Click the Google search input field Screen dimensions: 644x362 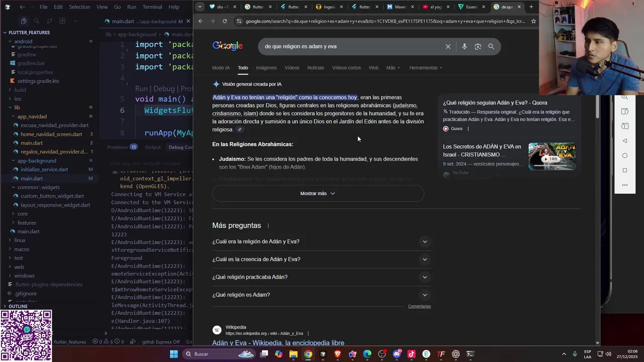point(352,46)
